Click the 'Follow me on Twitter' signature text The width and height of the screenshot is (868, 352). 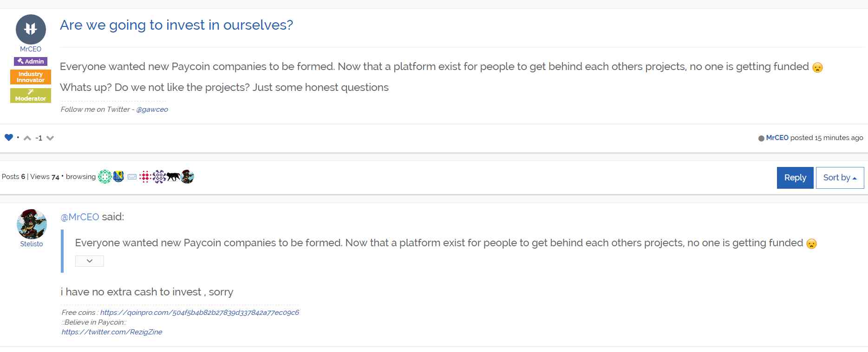tap(95, 109)
